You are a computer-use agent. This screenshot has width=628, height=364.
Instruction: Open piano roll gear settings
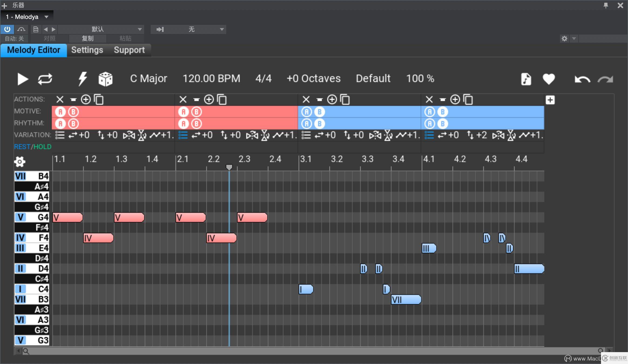click(20, 162)
